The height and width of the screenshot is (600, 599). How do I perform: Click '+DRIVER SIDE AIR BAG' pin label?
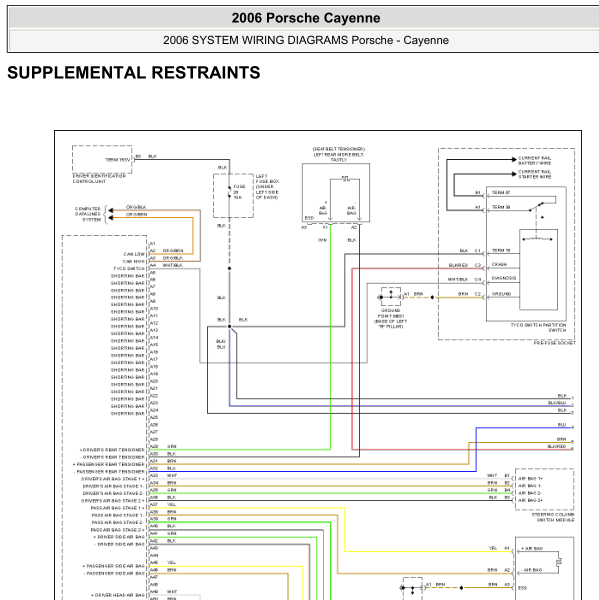(119, 537)
